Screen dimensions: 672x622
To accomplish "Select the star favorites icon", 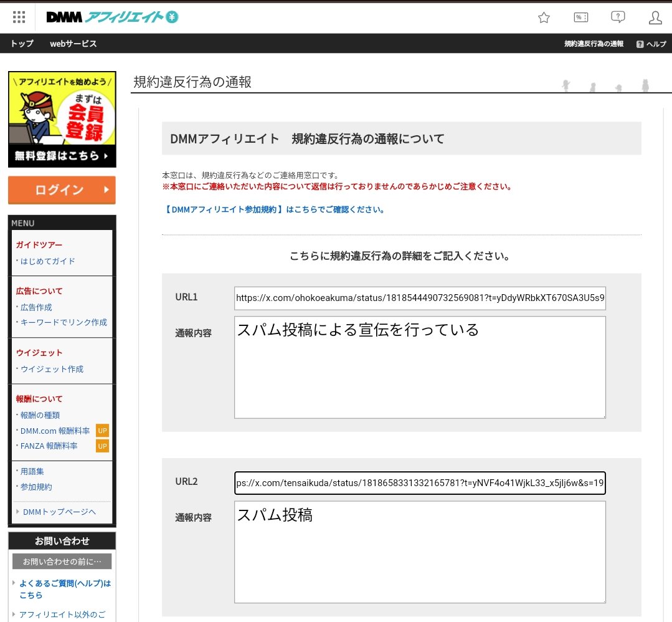I will [x=543, y=17].
